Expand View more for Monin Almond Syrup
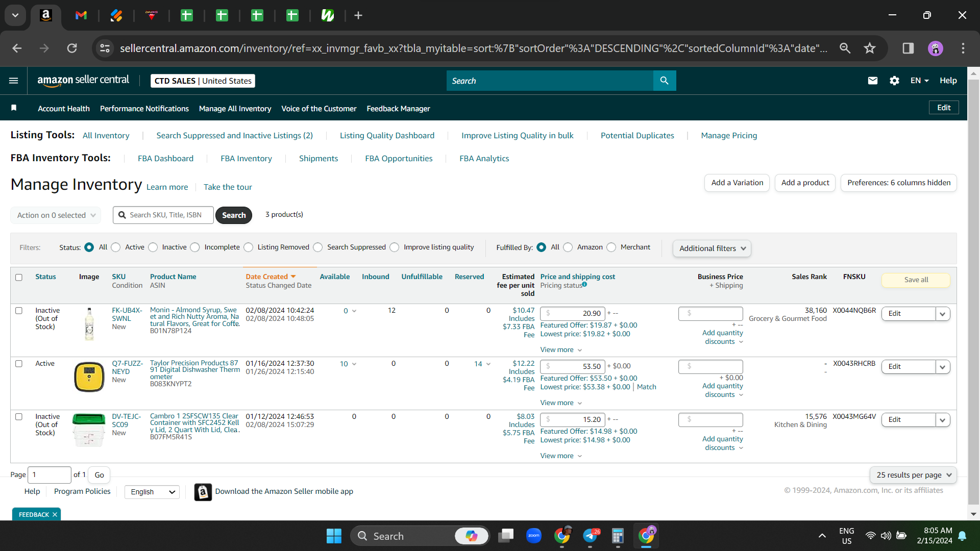Viewport: 980px width, 551px height. click(561, 350)
